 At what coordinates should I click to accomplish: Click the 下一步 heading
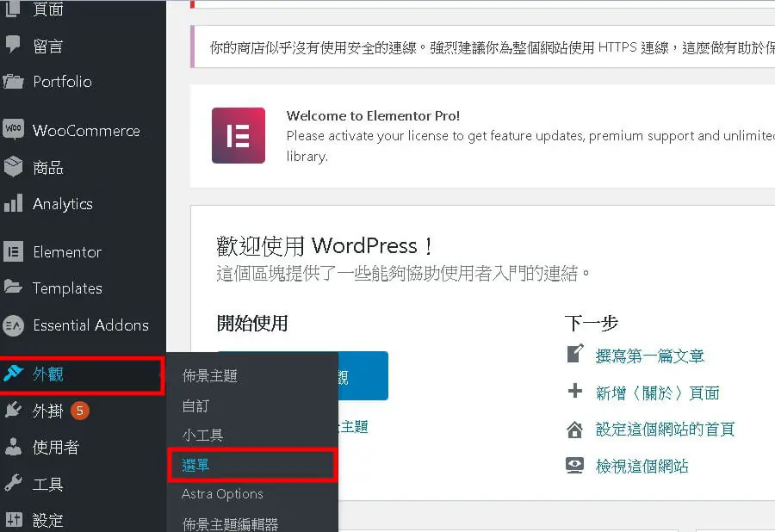[x=592, y=323]
